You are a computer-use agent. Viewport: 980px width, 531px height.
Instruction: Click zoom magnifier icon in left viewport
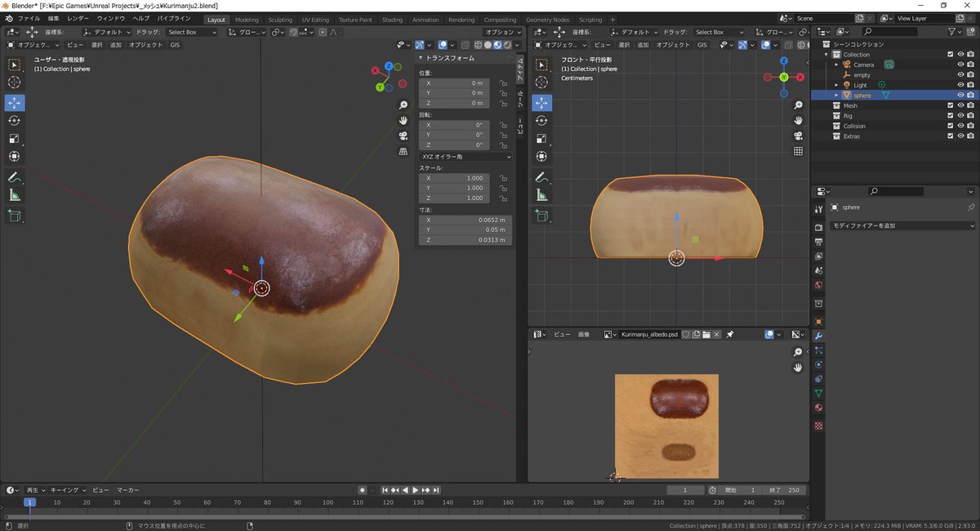pos(403,105)
